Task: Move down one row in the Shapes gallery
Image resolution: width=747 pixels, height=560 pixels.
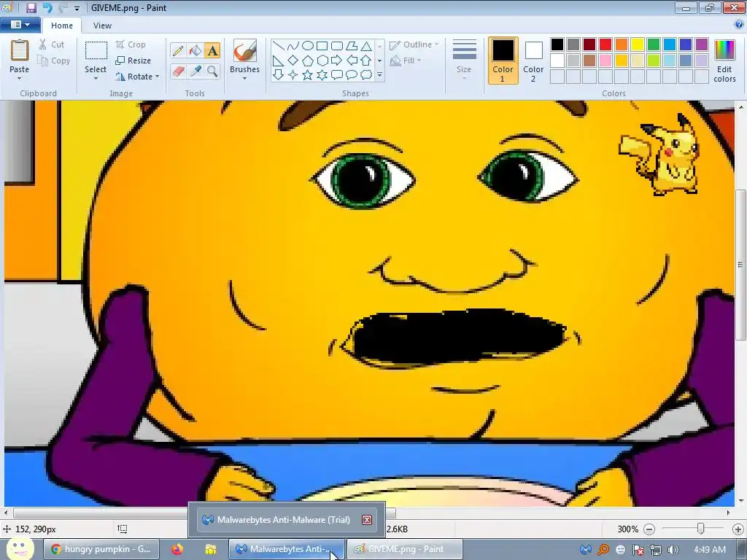Action: click(x=379, y=61)
